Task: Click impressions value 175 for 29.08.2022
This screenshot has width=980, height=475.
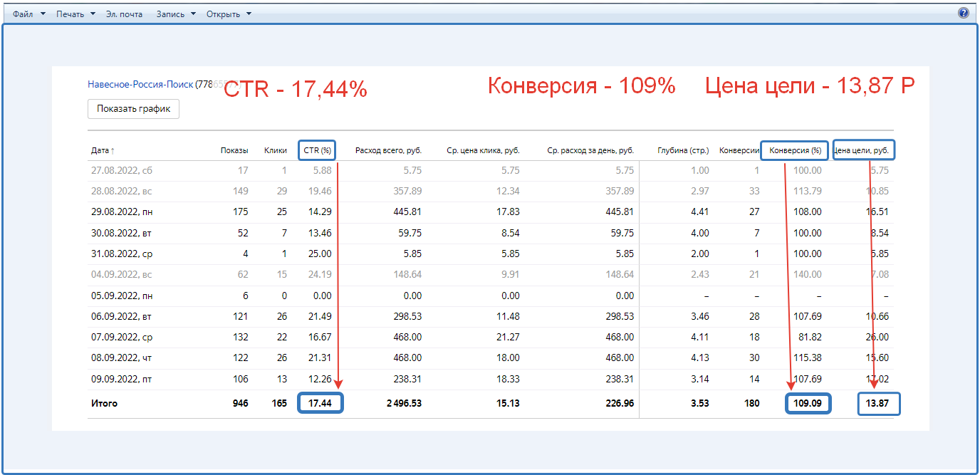Action: [x=241, y=212]
